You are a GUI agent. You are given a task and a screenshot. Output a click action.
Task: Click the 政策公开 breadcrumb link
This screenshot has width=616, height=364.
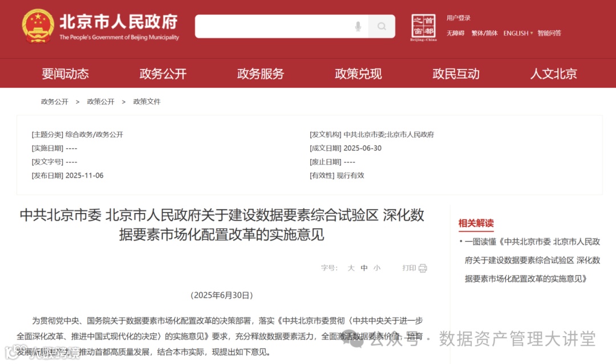100,101
